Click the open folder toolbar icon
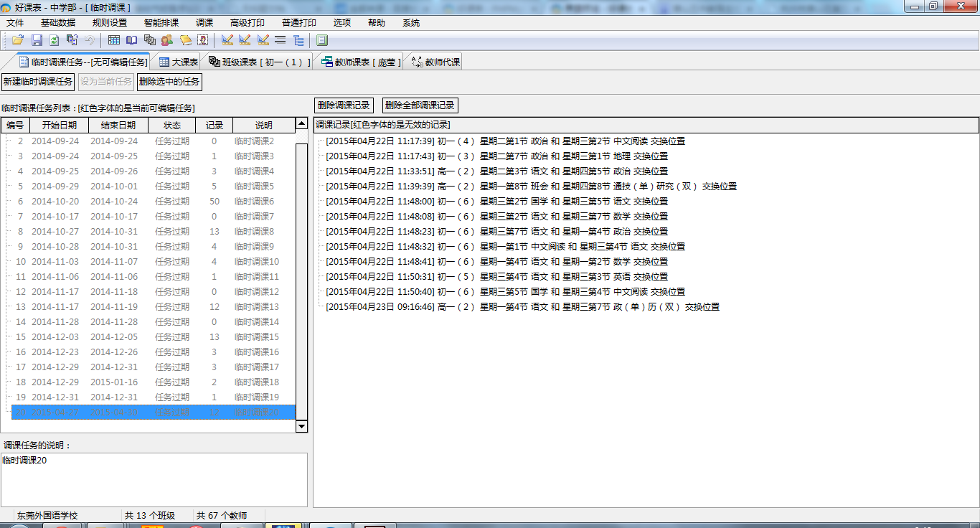The width and height of the screenshot is (980, 528). coord(18,40)
